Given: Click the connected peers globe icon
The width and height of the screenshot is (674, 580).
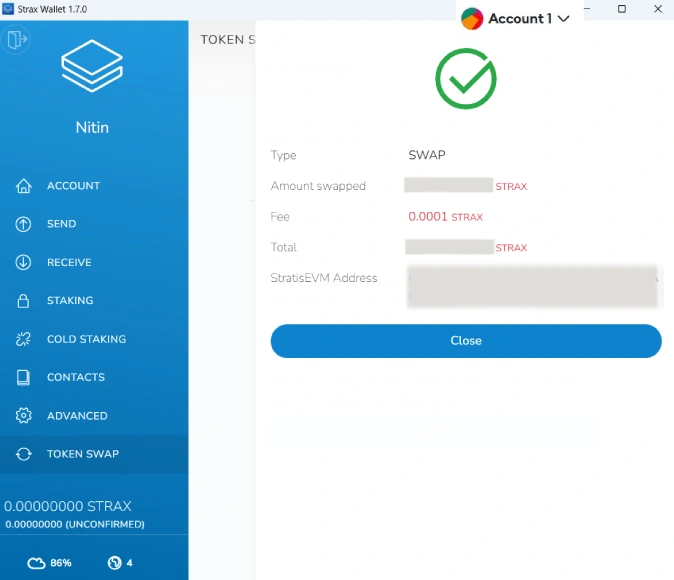Looking at the screenshot, I should 114,563.
